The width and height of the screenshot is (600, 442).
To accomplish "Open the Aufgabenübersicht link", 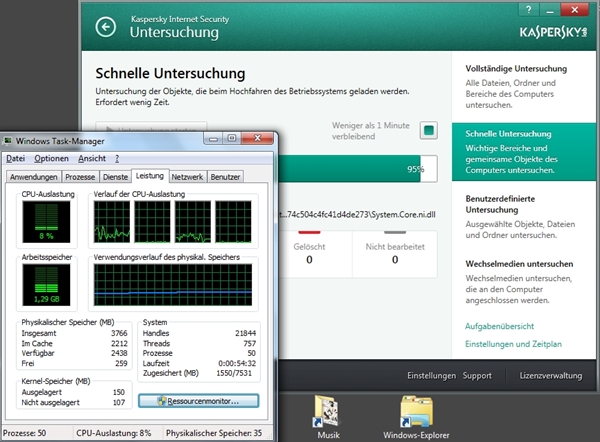I will click(499, 326).
